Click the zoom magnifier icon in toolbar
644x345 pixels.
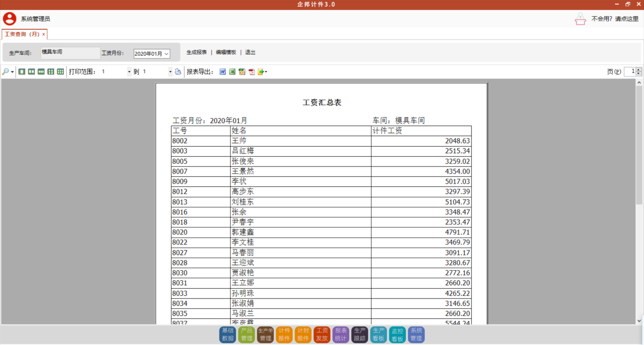6,72
